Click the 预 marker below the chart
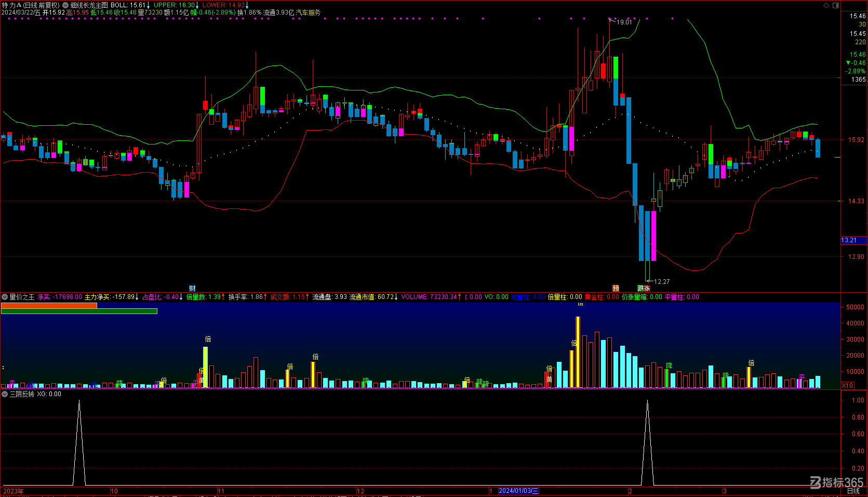The height and width of the screenshot is (497, 868). tap(616, 289)
